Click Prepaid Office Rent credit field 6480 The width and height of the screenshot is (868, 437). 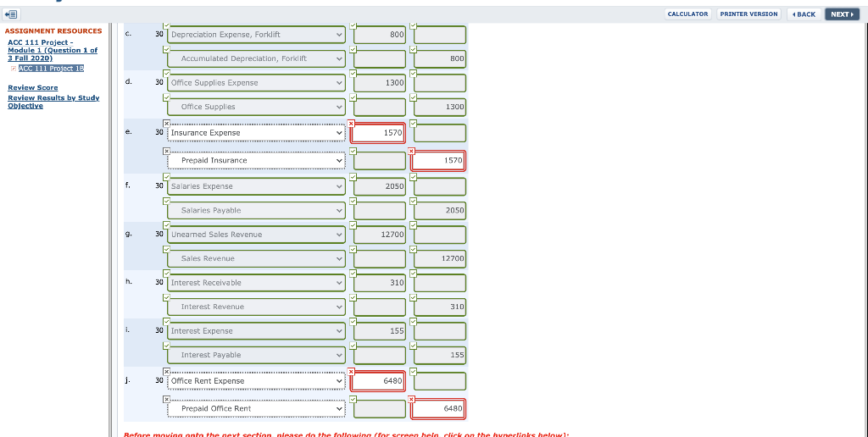pos(438,409)
